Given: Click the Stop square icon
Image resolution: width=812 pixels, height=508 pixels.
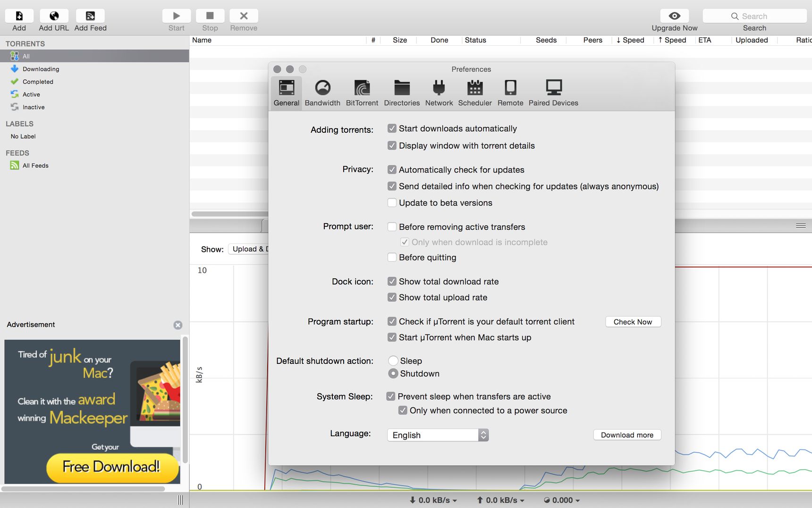Looking at the screenshot, I should [210, 16].
